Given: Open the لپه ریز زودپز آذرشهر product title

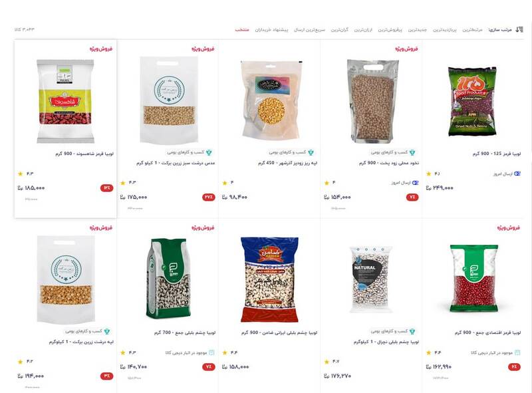Looking at the screenshot, I should tap(288, 163).
